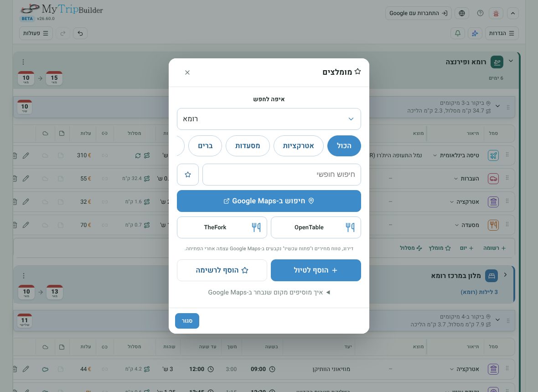Close the מומלצים dialog with X
The width and height of the screenshot is (538, 392).
click(187, 72)
